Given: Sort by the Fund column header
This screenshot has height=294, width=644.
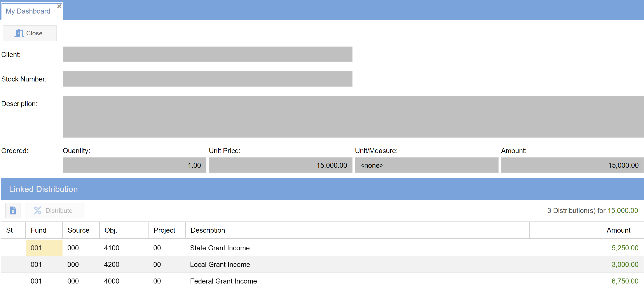Looking at the screenshot, I should click(x=39, y=230).
